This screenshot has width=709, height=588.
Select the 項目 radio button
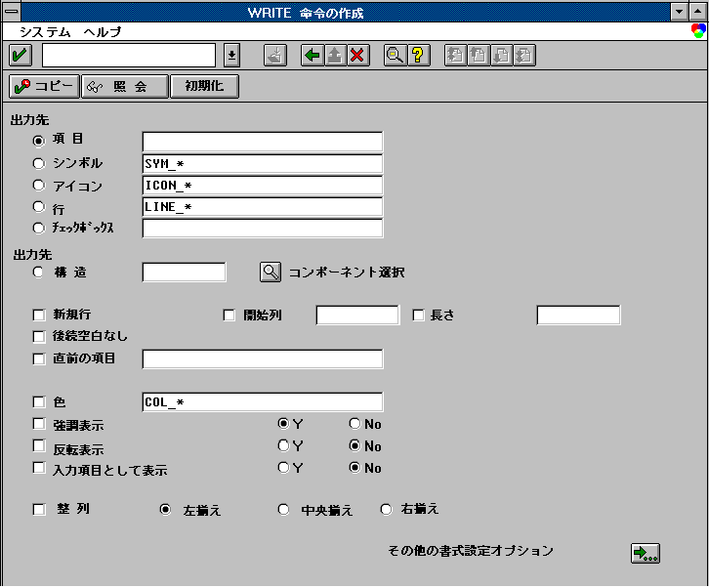39,141
